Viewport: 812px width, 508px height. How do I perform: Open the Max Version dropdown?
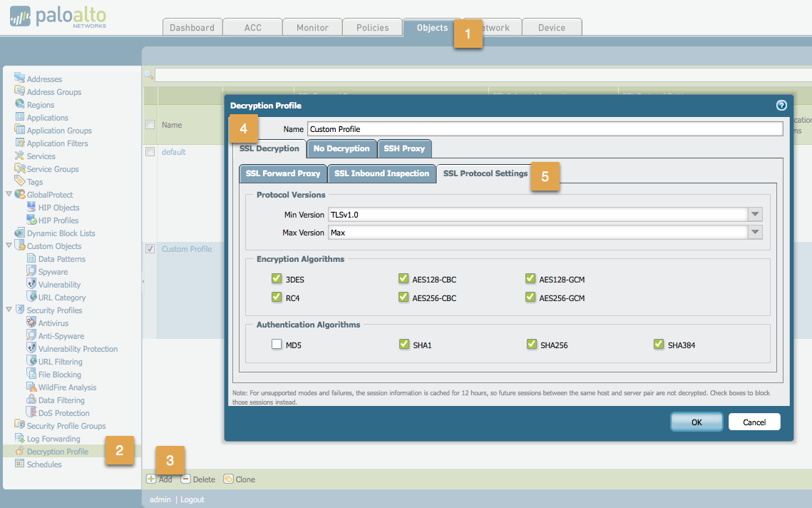point(755,233)
